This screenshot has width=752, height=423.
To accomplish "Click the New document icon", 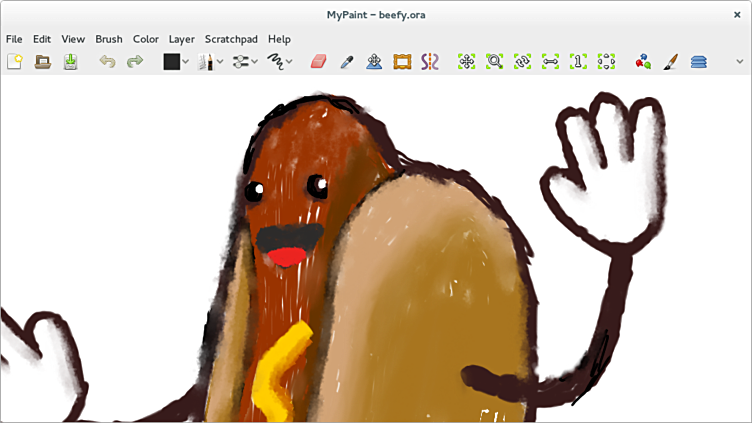I will coord(14,62).
